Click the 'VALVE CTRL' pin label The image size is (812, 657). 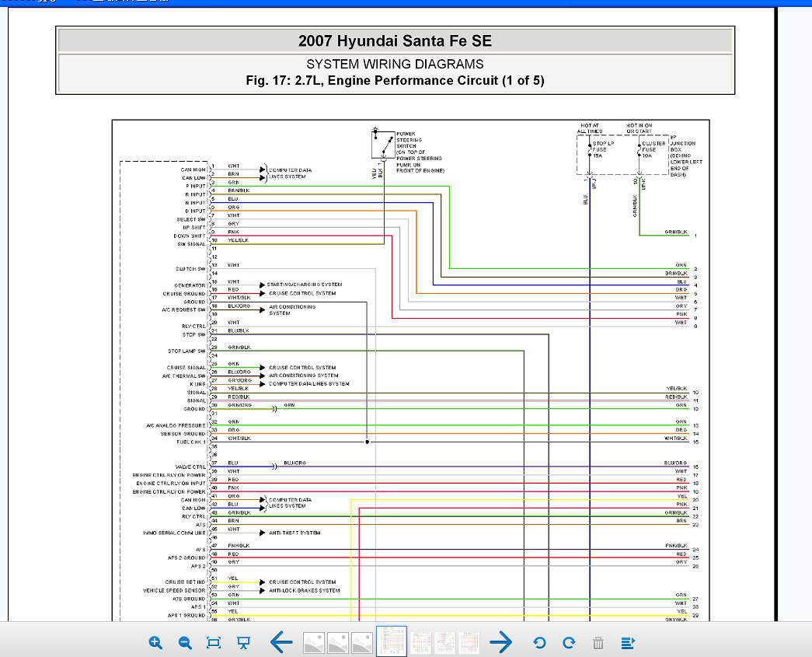[x=190, y=467]
